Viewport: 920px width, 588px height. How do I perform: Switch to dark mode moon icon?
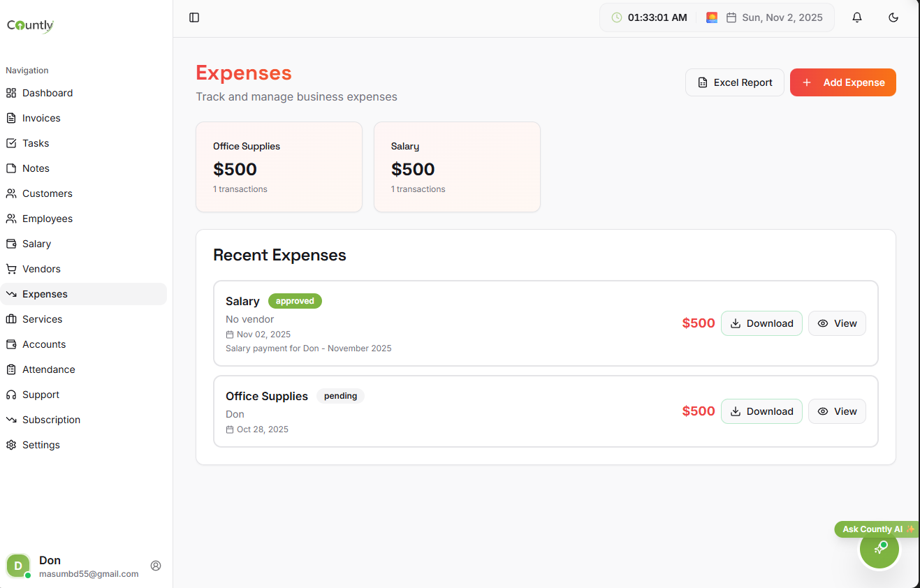(x=893, y=17)
